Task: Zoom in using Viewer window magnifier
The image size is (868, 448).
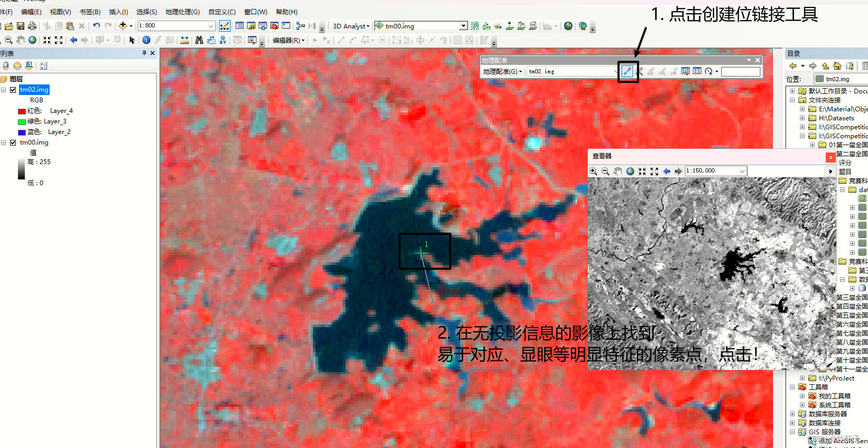Action: (x=594, y=171)
